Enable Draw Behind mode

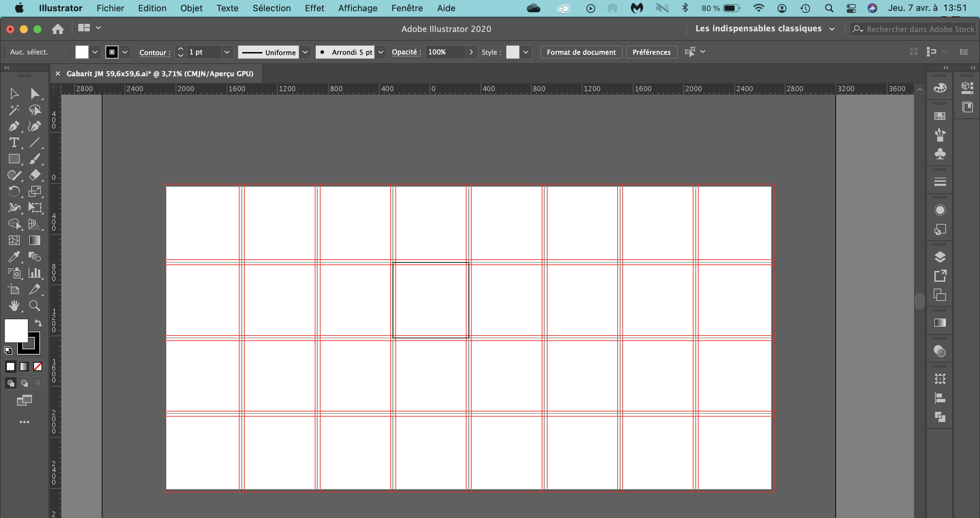click(x=24, y=383)
